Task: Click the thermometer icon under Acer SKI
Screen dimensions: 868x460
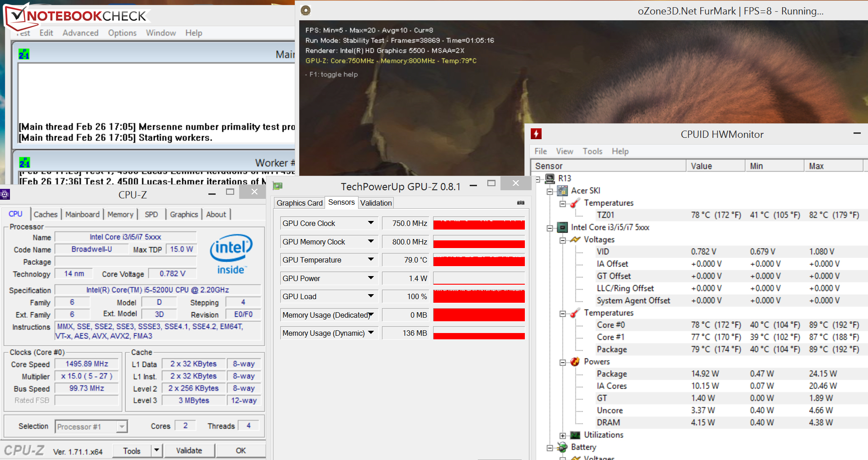Action: [575, 203]
